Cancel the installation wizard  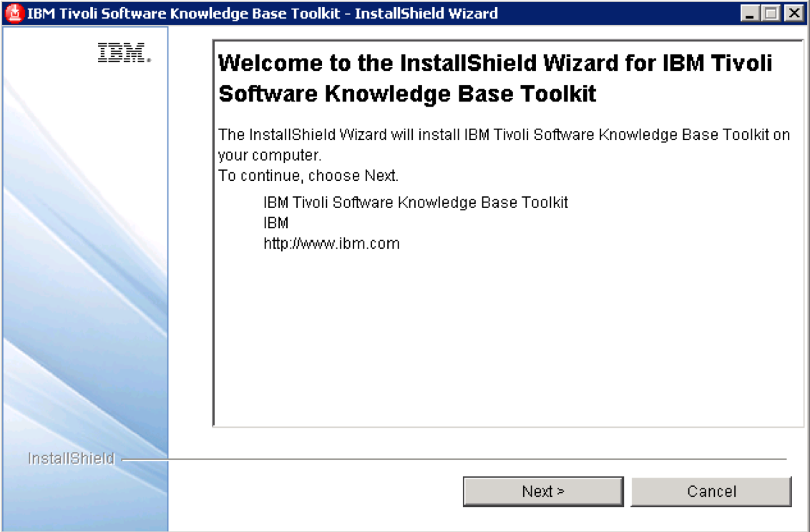[x=711, y=491]
